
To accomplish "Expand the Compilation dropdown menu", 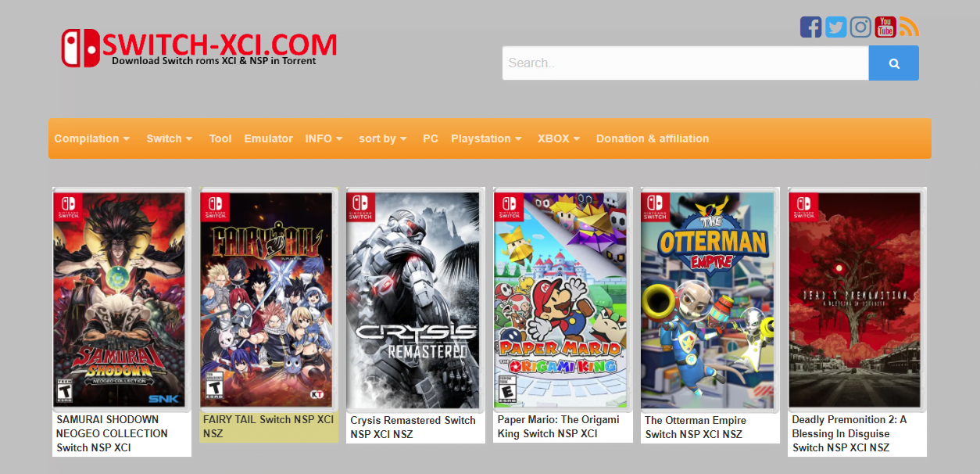I will [92, 138].
